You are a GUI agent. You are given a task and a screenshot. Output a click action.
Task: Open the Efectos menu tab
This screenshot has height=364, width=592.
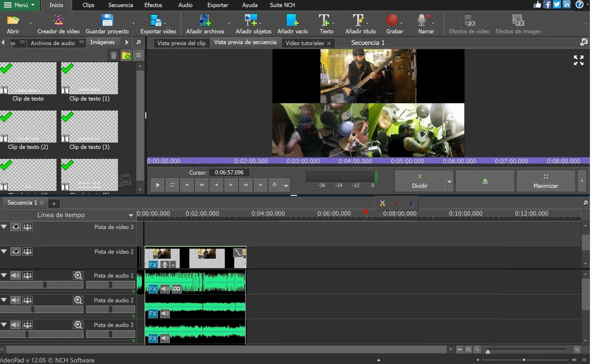point(153,5)
